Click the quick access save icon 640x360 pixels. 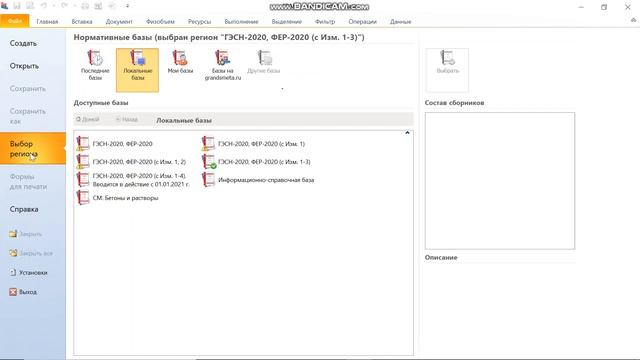point(17,6)
